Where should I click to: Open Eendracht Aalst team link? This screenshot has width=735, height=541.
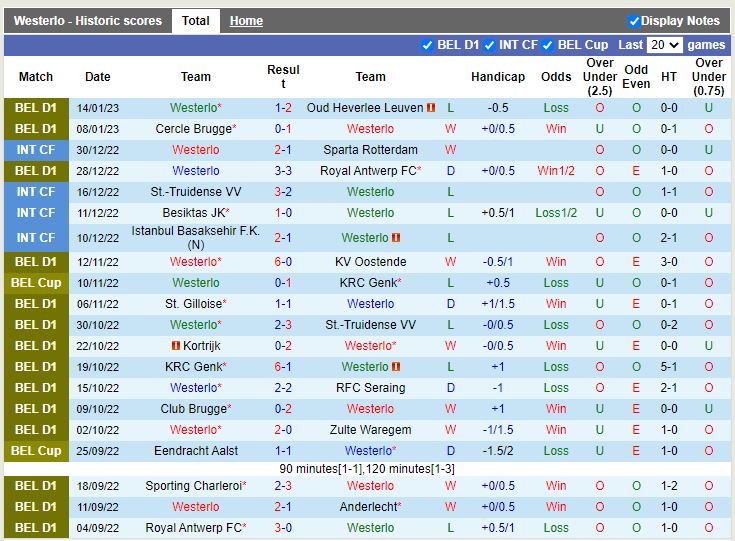pos(196,451)
